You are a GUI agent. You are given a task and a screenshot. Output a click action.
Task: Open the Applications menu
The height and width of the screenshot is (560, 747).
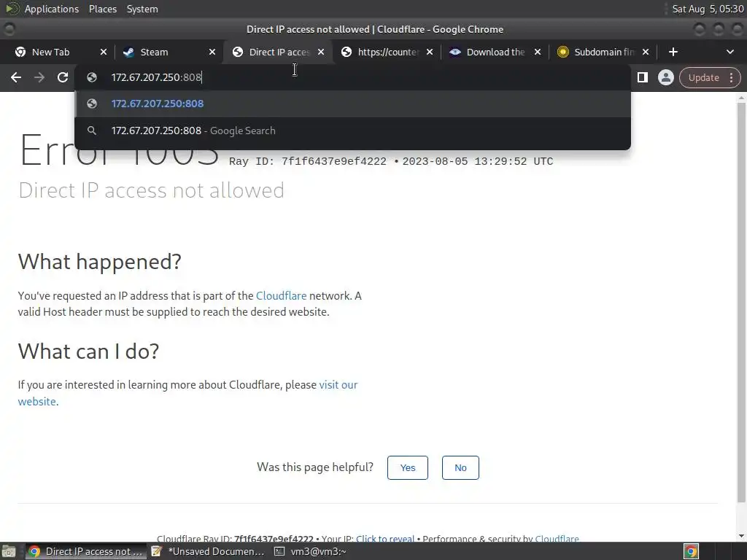click(x=52, y=9)
